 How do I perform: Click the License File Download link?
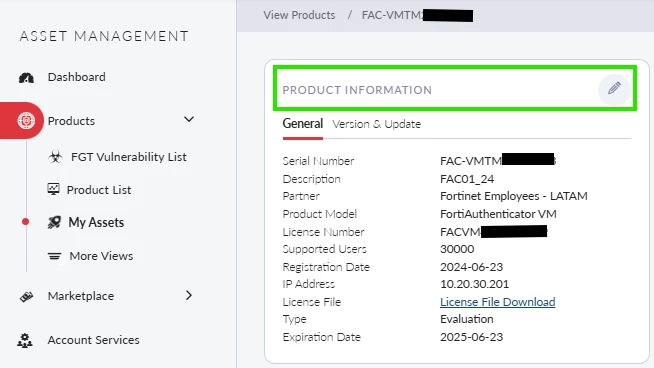tap(498, 302)
